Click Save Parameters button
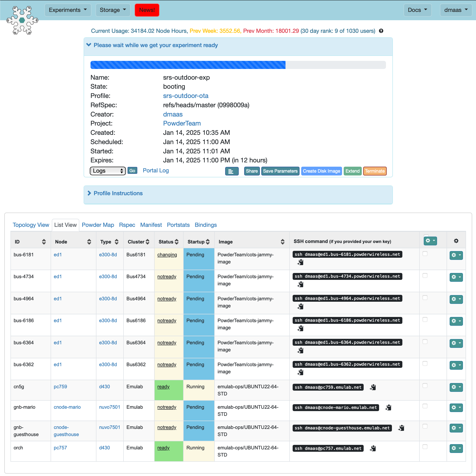The width and height of the screenshot is (476, 476). tap(280, 171)
